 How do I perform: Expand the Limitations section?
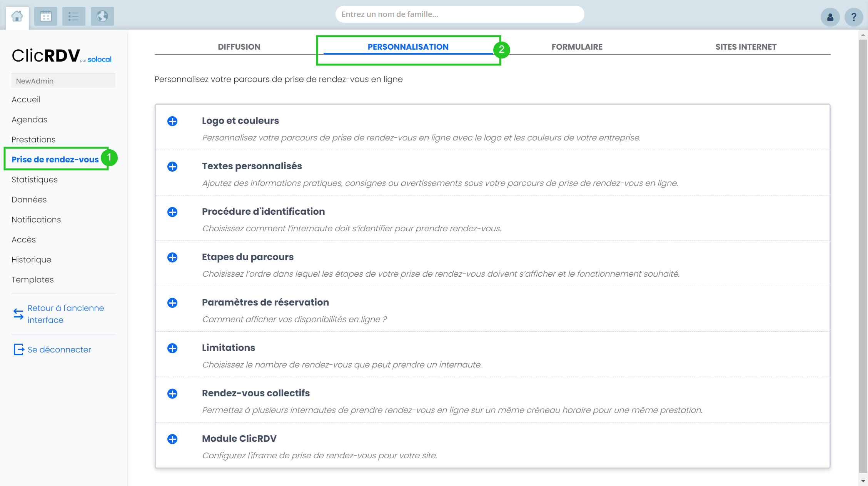(x=172, y=348)
